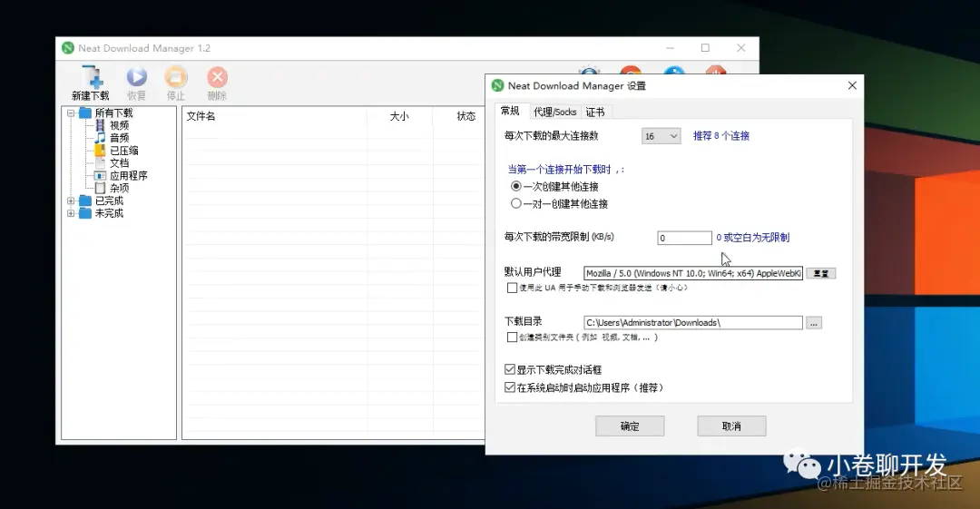Click the Delete (删除) toolbar icon
The width and height of the screenshot is (980, 509).
(x=217, y=83)
